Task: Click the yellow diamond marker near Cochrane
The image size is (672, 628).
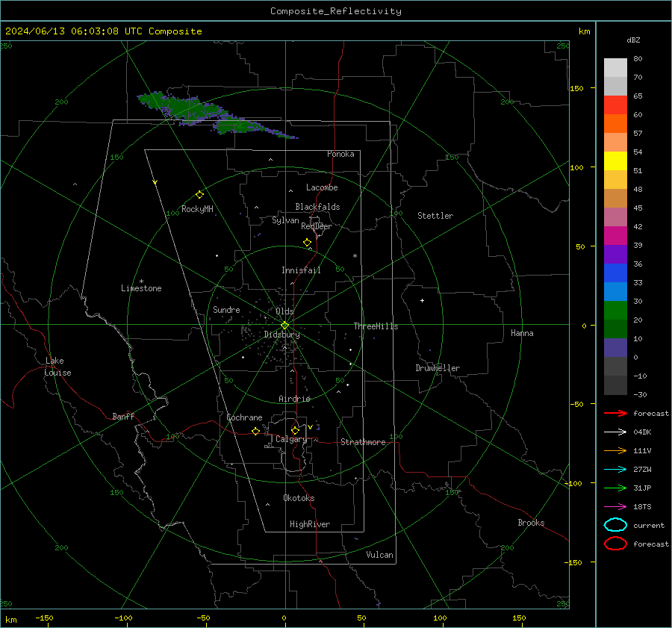Action: pos(255,431)
